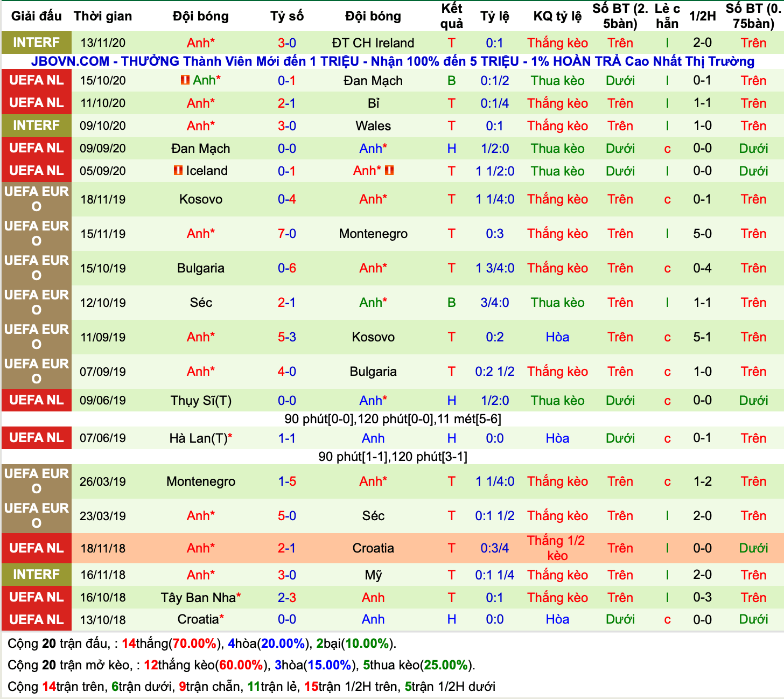Select the Iceland team name

[x=207, y=171]
